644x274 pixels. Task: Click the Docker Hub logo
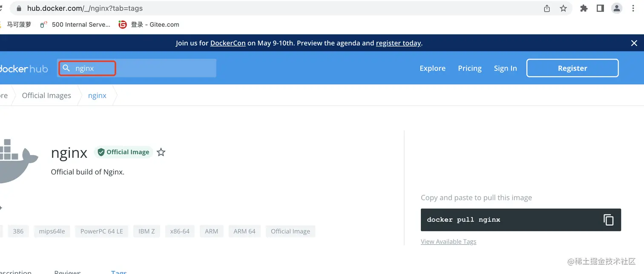click(x=23, y=68)
